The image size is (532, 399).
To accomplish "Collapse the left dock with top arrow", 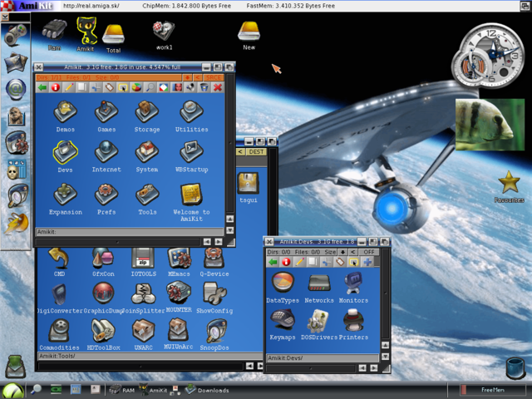I will tap(5, 17).
